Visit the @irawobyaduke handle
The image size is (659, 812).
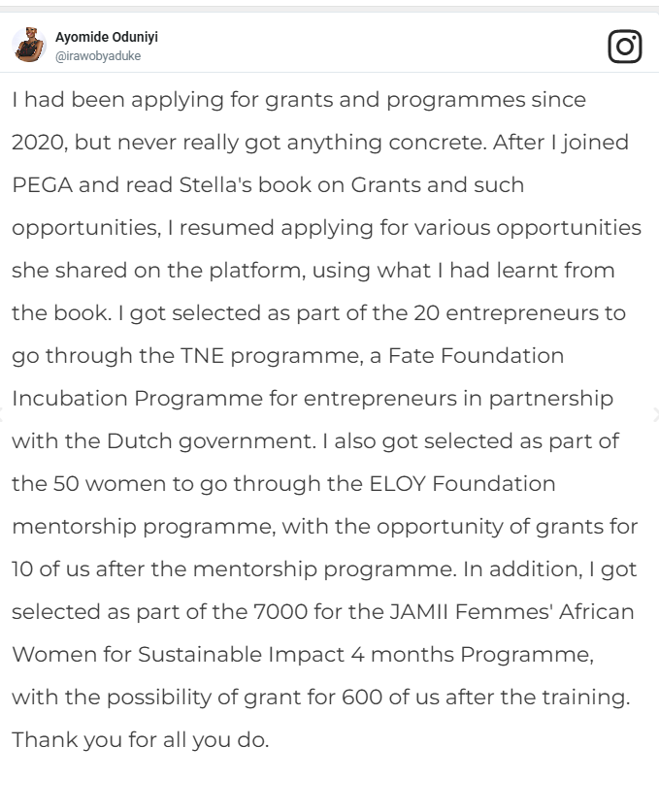[x=98, y=56]
